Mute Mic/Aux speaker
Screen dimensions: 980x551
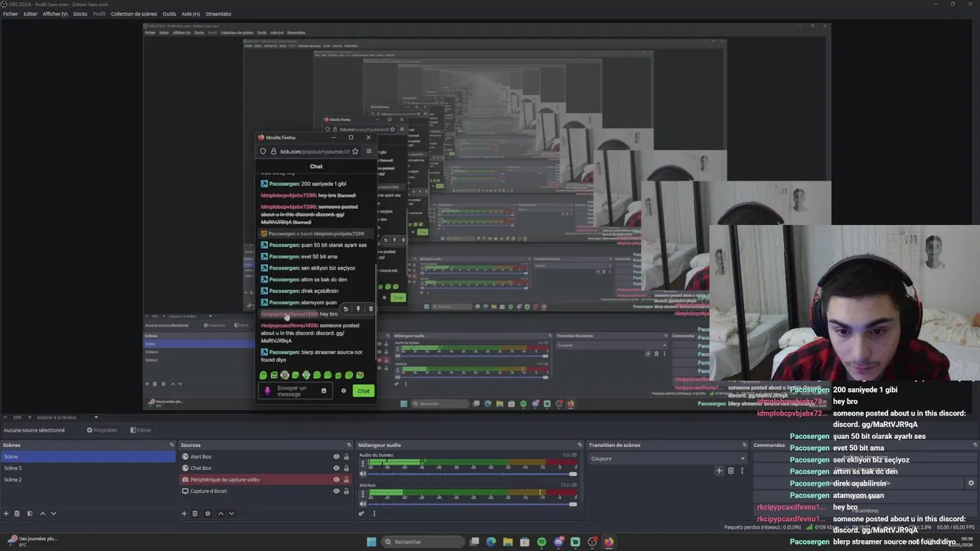click(363, 504)
